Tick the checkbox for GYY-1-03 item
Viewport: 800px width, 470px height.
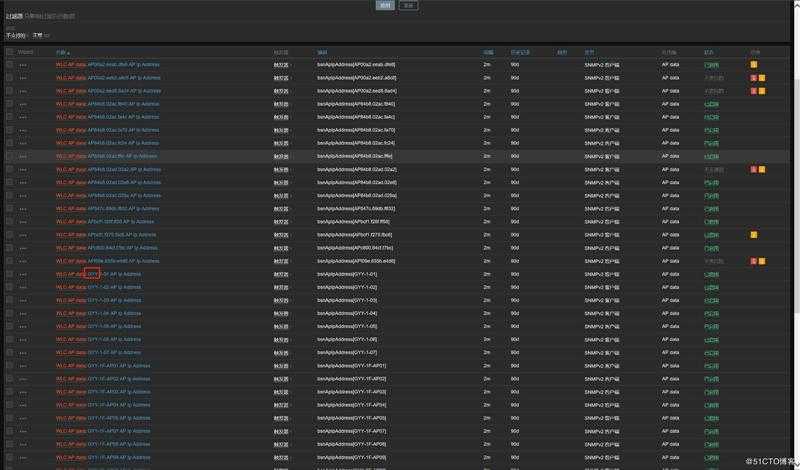(9, 300)
